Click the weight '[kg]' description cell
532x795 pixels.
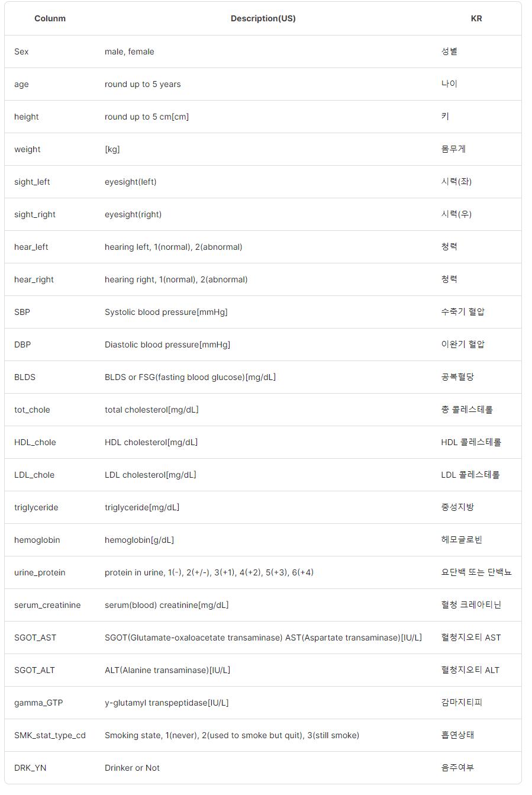(x=112, y=149)
